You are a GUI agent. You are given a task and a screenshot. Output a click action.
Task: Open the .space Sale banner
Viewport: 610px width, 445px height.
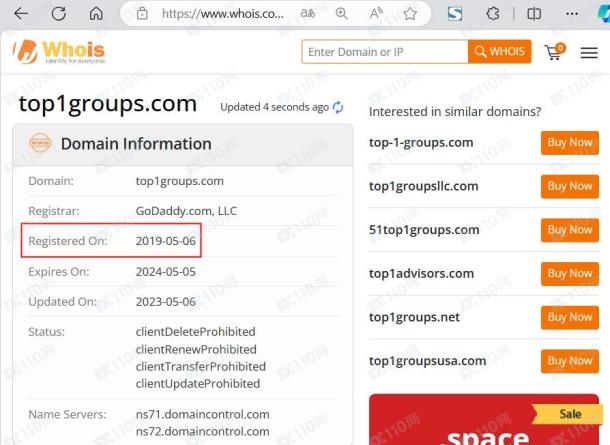pyautogui.click(x=484, y=419)
